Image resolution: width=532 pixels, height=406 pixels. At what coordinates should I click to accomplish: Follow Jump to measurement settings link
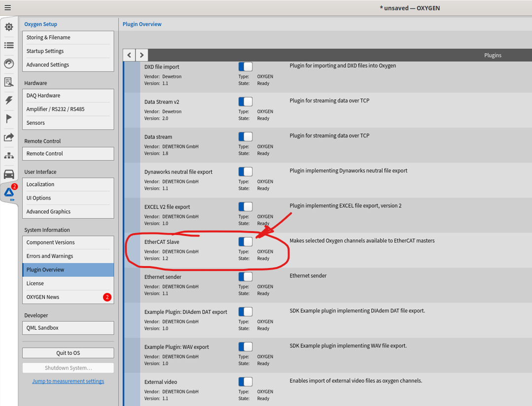pos(68,381)
